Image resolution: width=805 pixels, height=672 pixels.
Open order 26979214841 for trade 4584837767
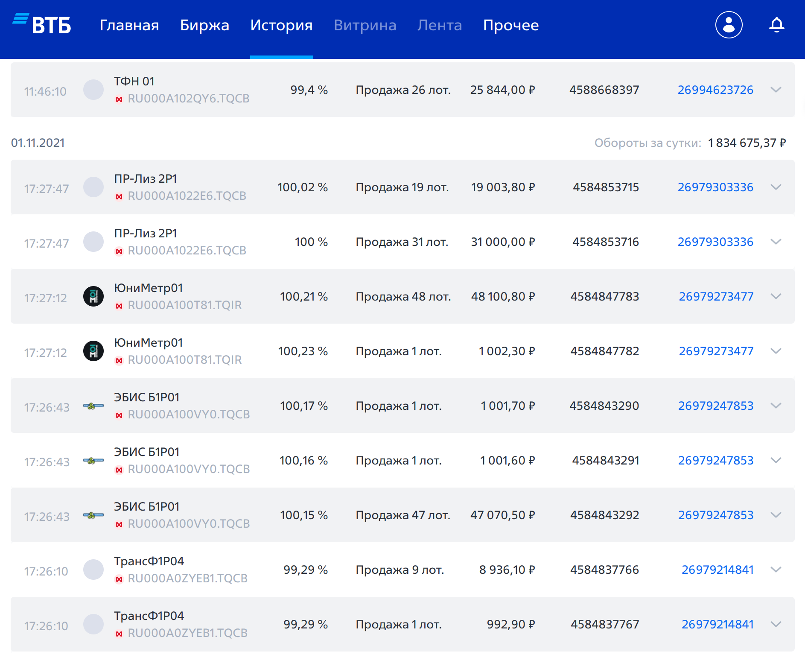(x=717, y=624)
